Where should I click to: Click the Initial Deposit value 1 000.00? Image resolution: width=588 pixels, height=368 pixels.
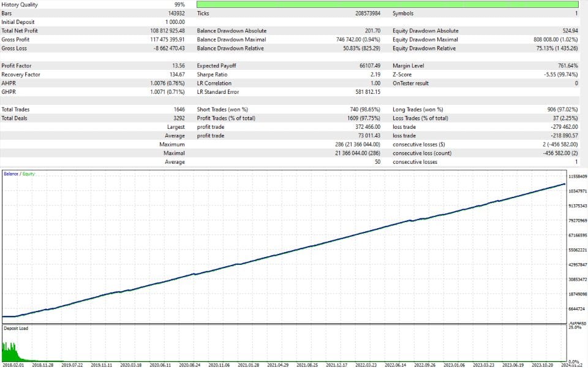click(175, 22)
